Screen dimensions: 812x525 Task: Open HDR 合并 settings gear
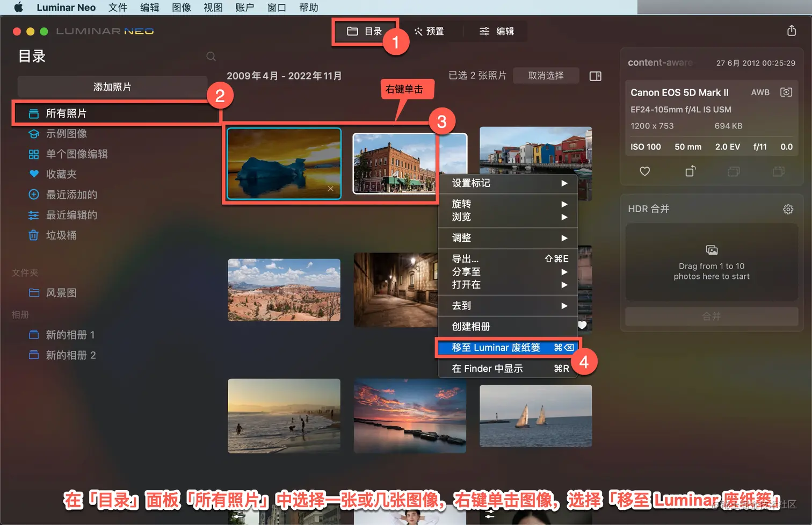point(788,209)
